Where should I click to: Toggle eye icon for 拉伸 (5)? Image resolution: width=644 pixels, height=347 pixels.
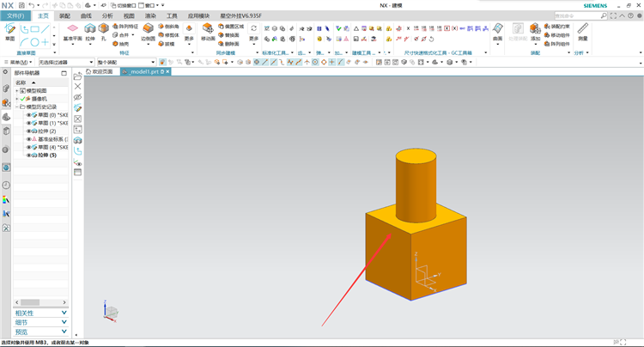coord(28,155)
